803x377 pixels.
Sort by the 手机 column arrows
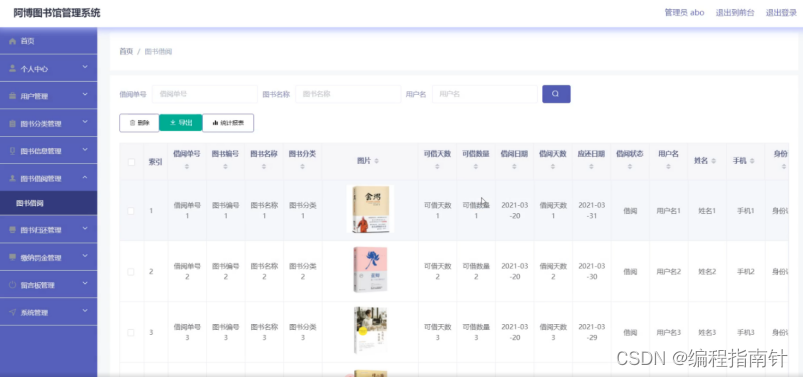752,161
